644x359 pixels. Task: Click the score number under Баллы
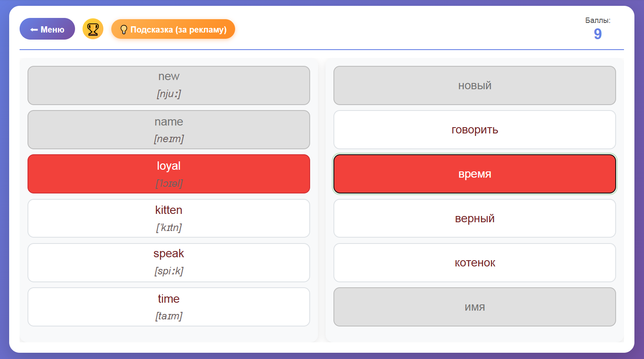click(x=597, y=34)
